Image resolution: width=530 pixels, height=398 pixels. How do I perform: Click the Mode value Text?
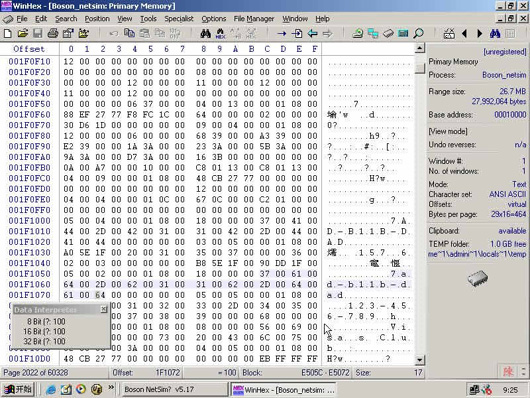519,184
